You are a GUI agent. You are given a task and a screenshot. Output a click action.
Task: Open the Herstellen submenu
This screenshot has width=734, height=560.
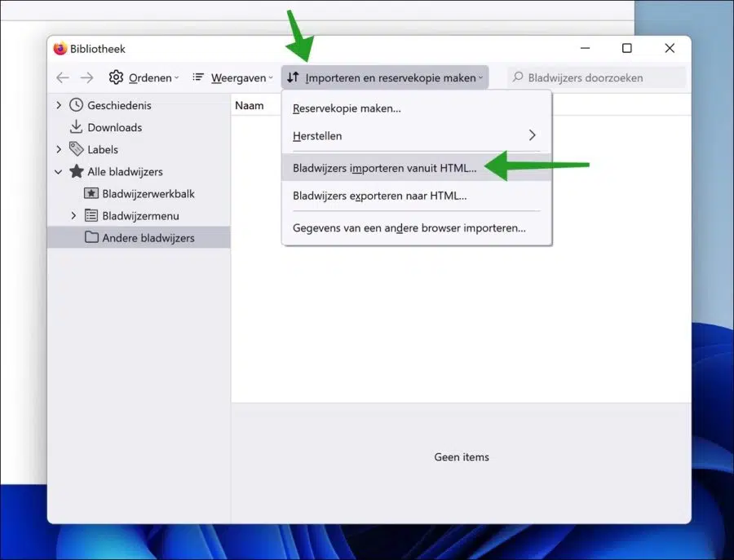pyautogui.click(x=416, y=136)
